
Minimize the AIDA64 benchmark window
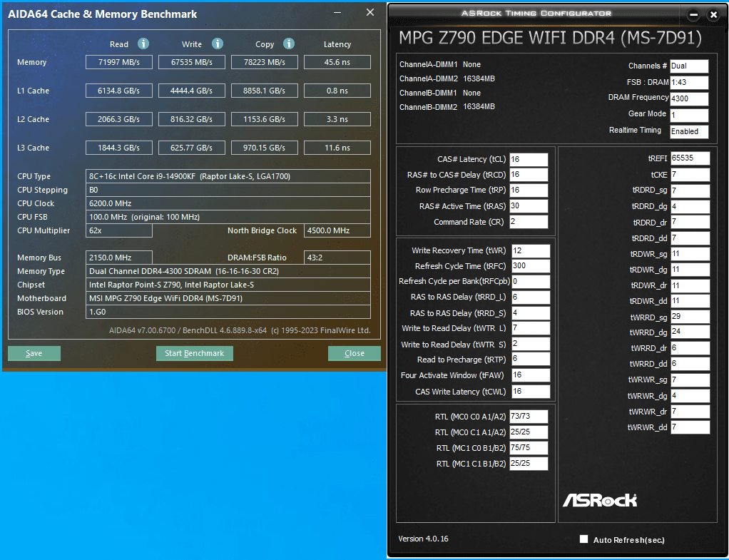pyautogui.click(x=337, y=13)
